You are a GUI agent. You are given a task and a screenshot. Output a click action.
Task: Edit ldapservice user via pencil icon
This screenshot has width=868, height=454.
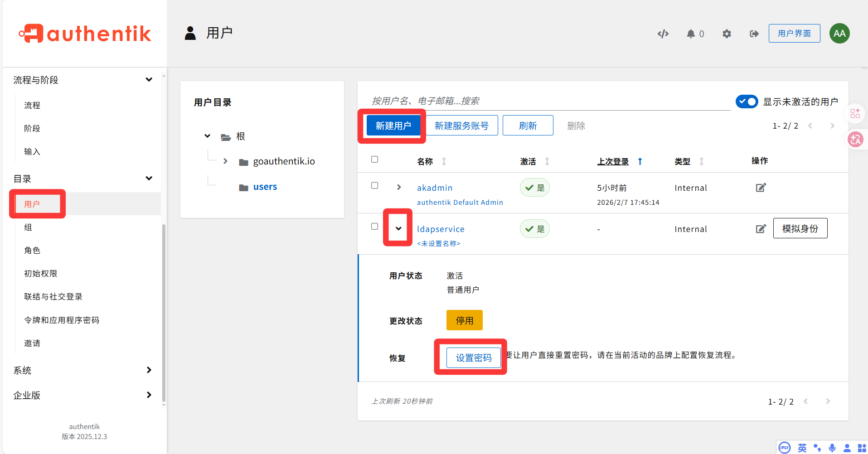coord(761,229)
